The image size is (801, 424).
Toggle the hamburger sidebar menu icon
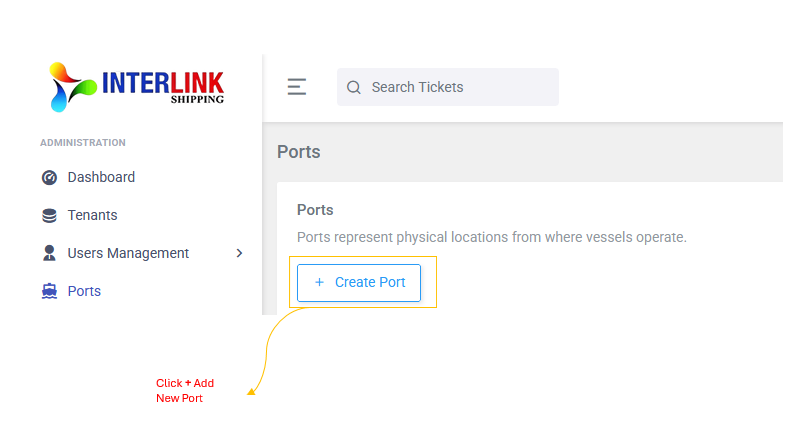tap(296, 87)
